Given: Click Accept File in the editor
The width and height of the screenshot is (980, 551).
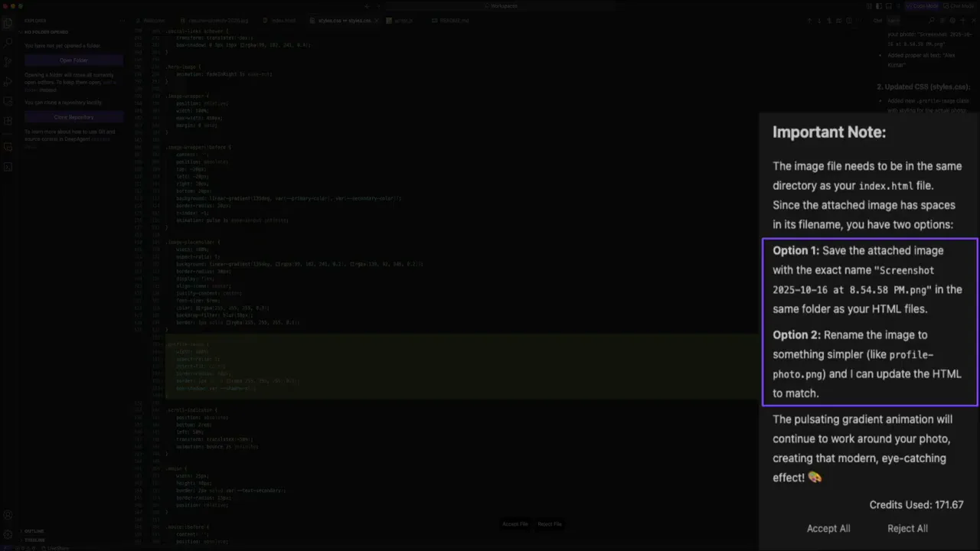Looking at the screenshot, I should (x=515, y=524).
